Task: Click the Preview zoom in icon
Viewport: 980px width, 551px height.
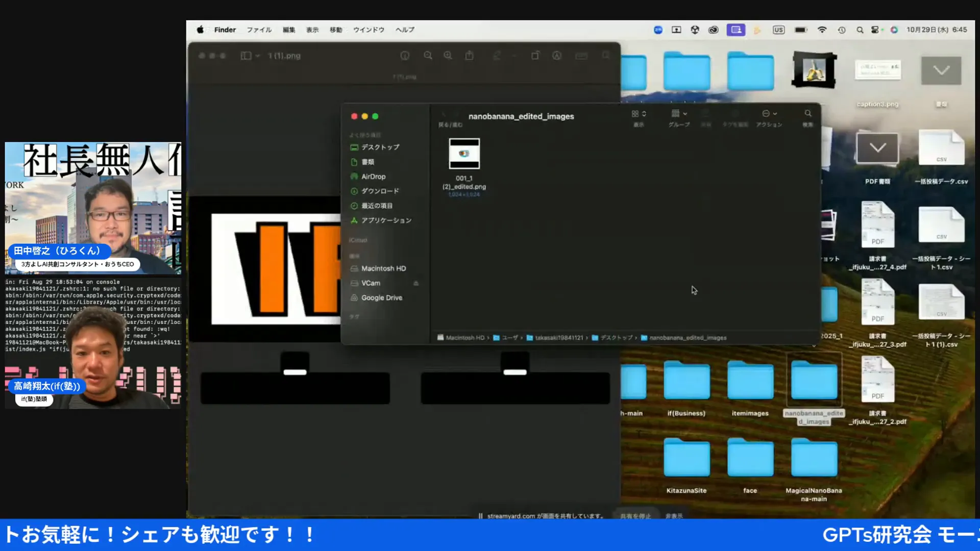Action: (x=448, y=56)
